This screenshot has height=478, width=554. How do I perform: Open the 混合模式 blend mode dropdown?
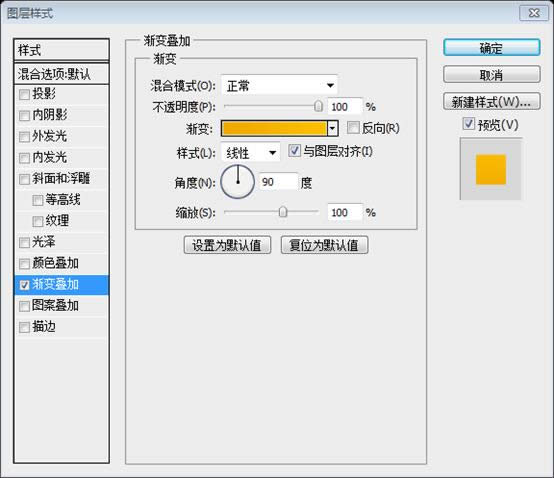coord(279,85)
